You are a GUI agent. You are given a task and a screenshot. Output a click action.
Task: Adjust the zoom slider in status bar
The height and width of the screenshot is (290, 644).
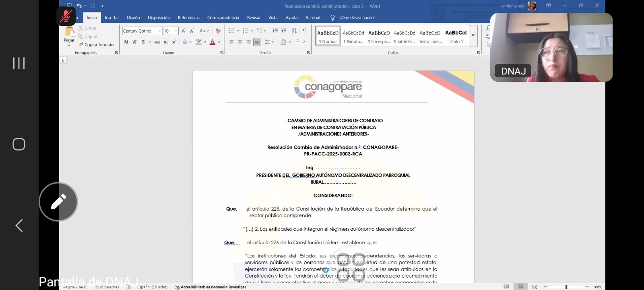(x=566, y=287)
